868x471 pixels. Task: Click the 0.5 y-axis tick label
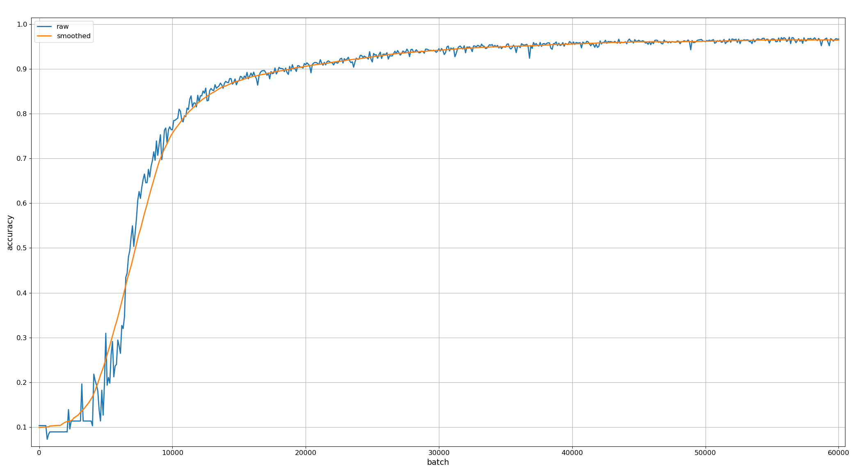(22, 248)
